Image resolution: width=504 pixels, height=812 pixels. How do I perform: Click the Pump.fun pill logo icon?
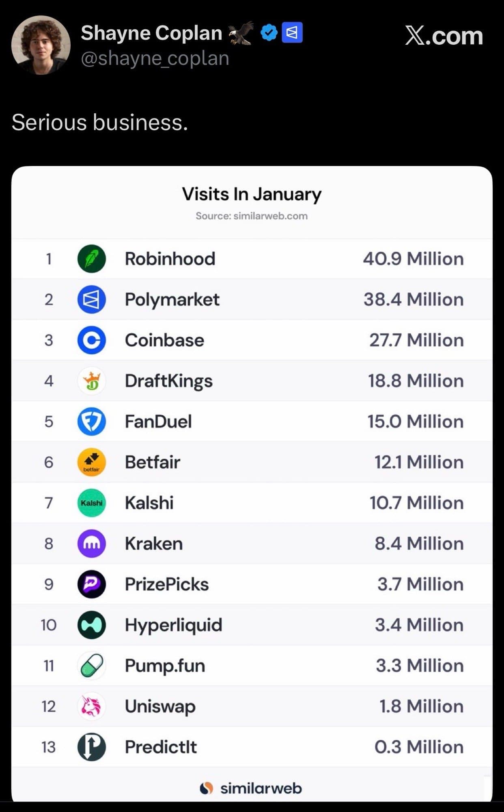[92, 665]
